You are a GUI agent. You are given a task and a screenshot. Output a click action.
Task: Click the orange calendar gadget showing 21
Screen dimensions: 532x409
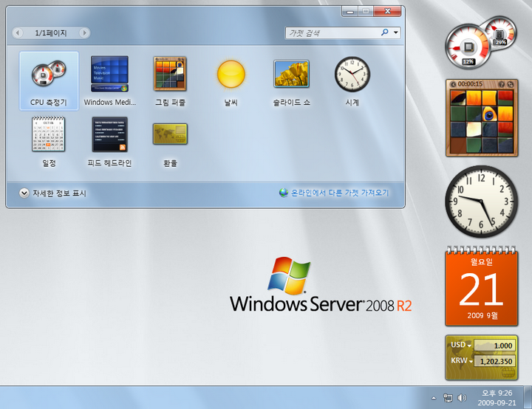coord(482,286)
